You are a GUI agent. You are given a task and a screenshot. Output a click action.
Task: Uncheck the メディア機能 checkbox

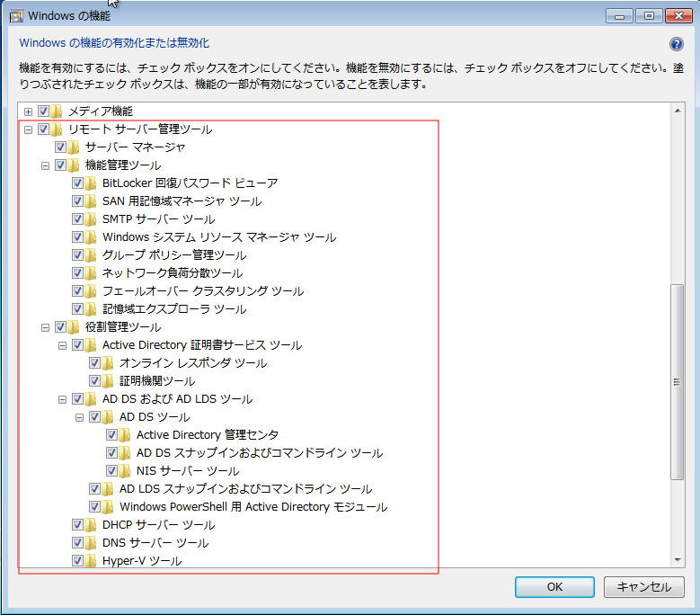click(43, 111)
